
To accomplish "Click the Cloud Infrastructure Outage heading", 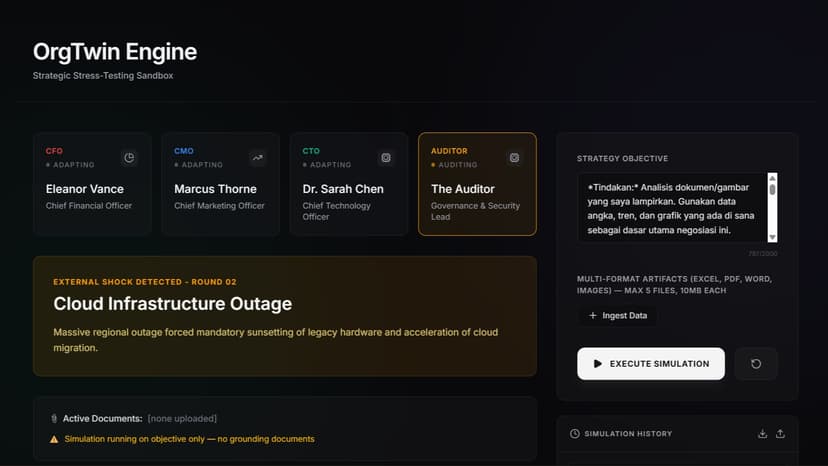I will pos(173,304).
